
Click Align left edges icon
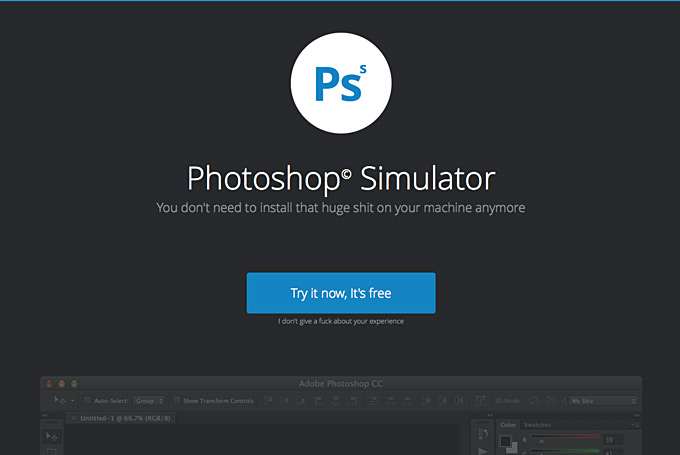(x=319, y=400)
